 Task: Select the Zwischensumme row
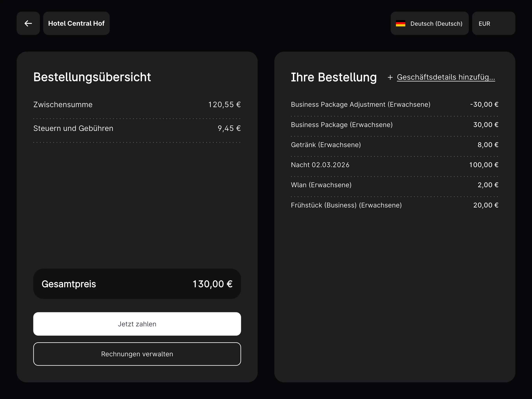point(137,104)
